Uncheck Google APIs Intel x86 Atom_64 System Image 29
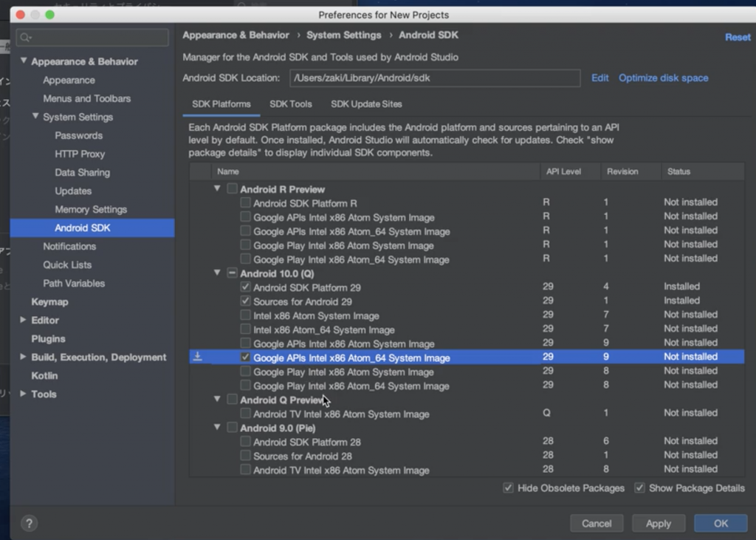This screenshot has height=540, width=756. click(x=245, y=357)
